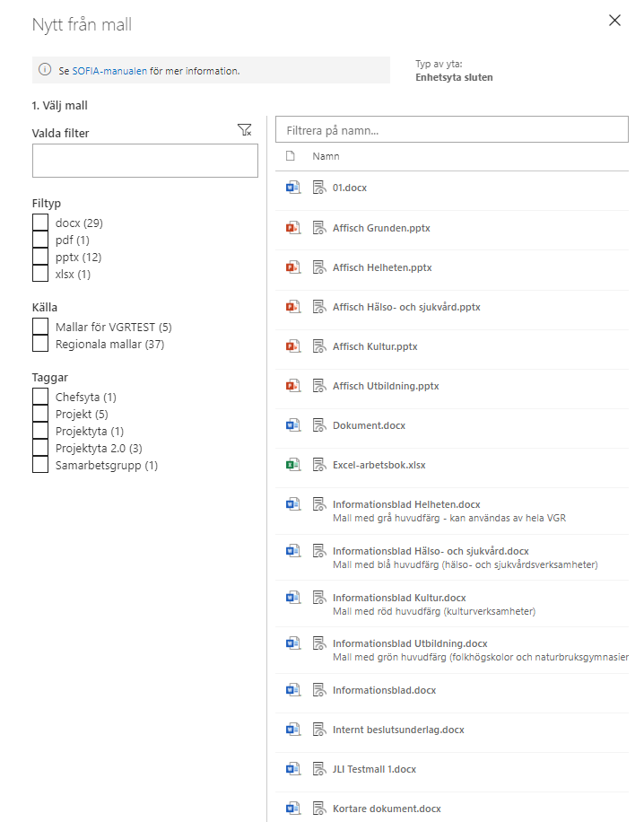Click the PowerPoint icon for Affisch Grunden.pptx
Screen dimensions: 644x822
point(292,228)
